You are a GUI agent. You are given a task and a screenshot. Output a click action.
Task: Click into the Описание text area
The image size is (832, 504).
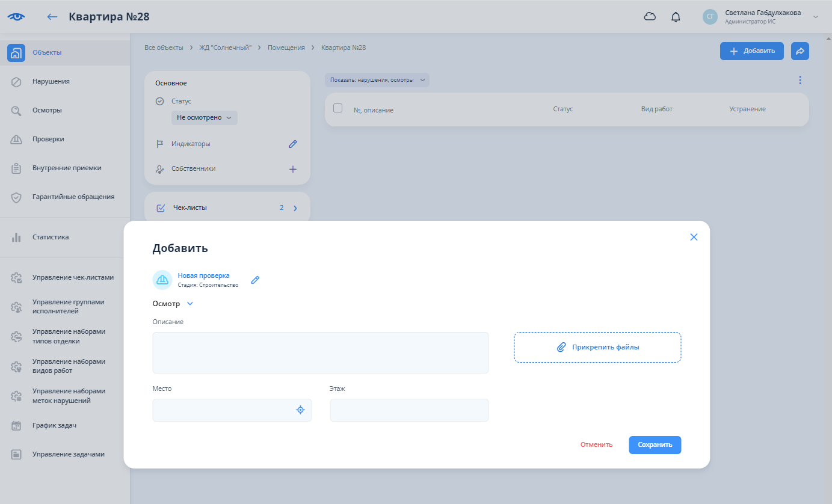[x=320, y=352]
